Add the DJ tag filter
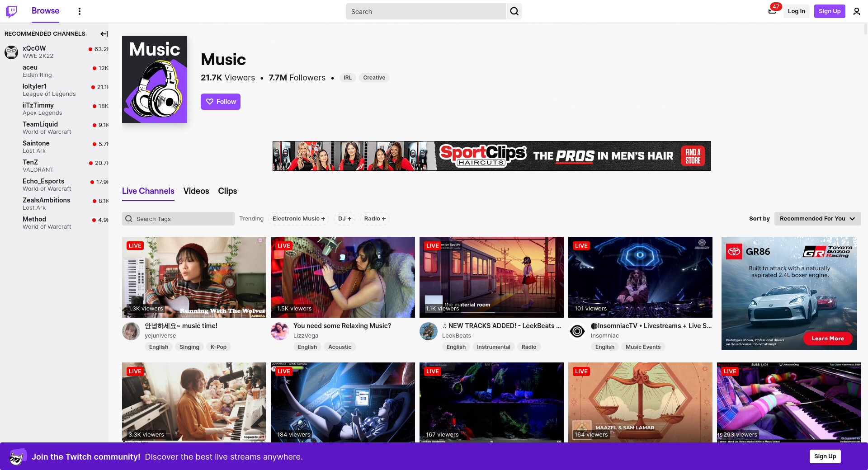 point(344,219)
